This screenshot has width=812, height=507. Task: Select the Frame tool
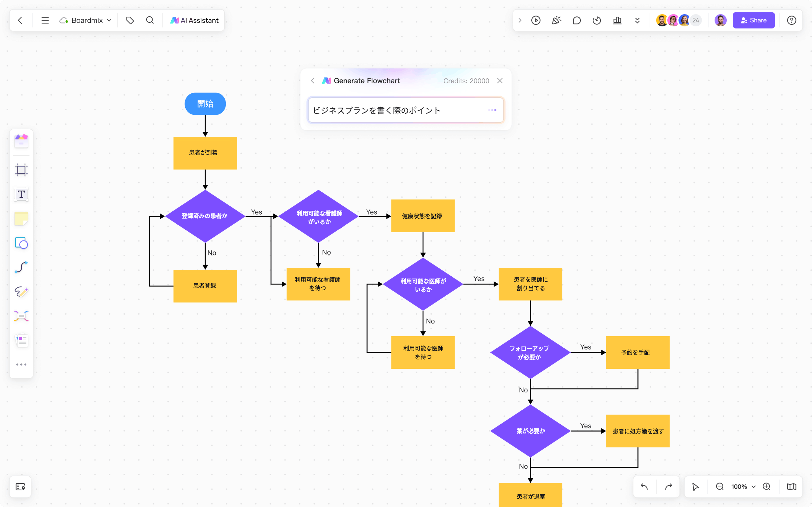[x=21, y=170]
